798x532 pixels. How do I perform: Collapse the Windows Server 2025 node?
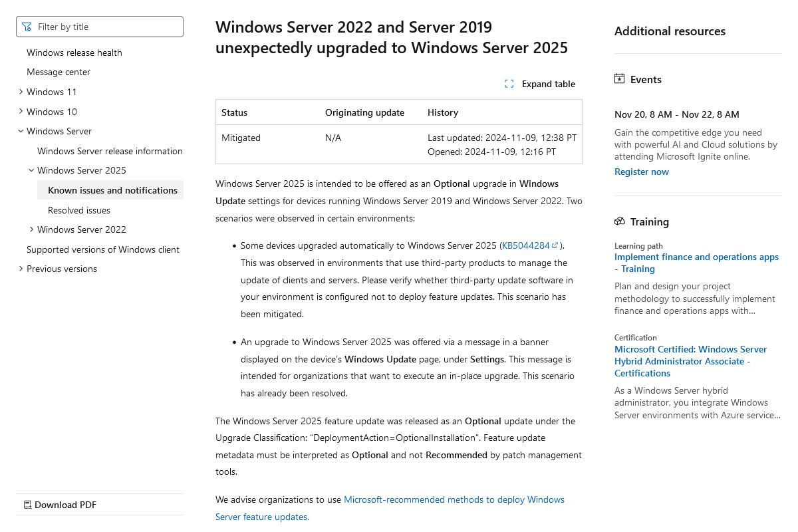coord(31,170)
